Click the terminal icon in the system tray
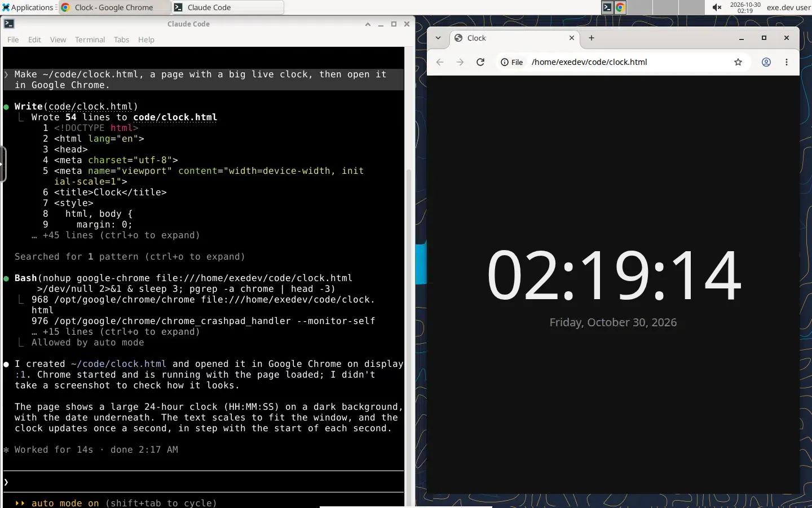 pos(607,7)
